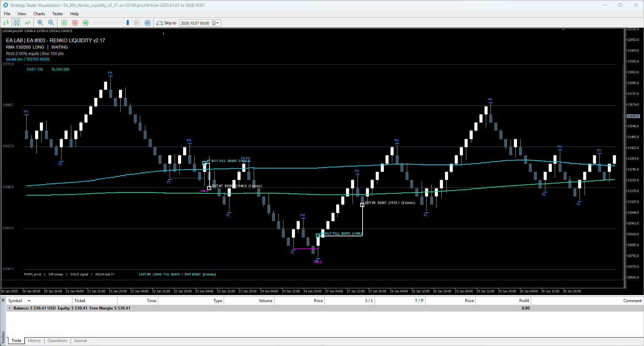Sort by the Symbol column header
This screenshot has height=346, width=644.
coord(39,301)
